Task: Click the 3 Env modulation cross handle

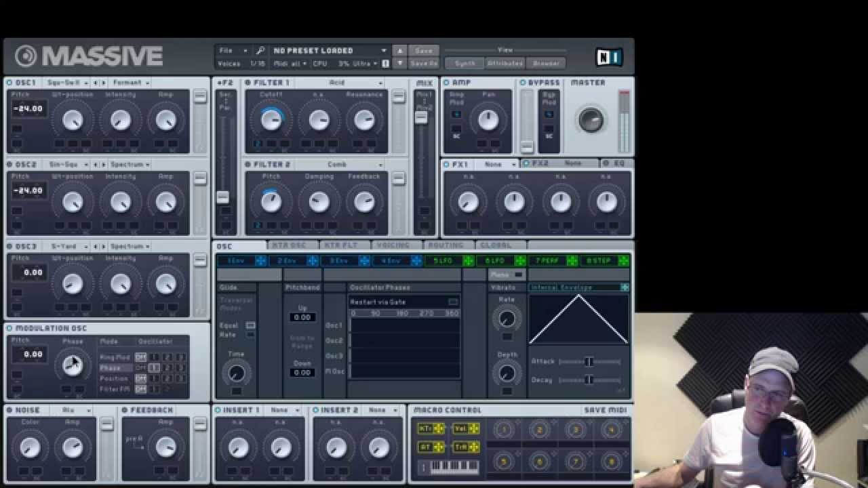Action: [x=364, y=261]
